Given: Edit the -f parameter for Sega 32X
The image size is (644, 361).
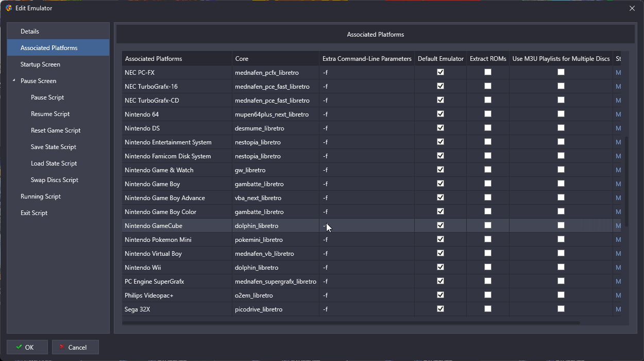Looking at the screenshot, I should click(367, 309).
